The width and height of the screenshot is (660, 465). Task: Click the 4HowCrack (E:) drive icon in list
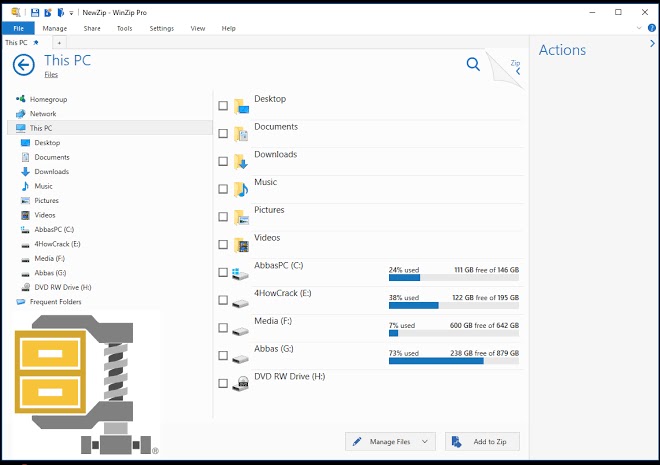[x=240, y=303]
